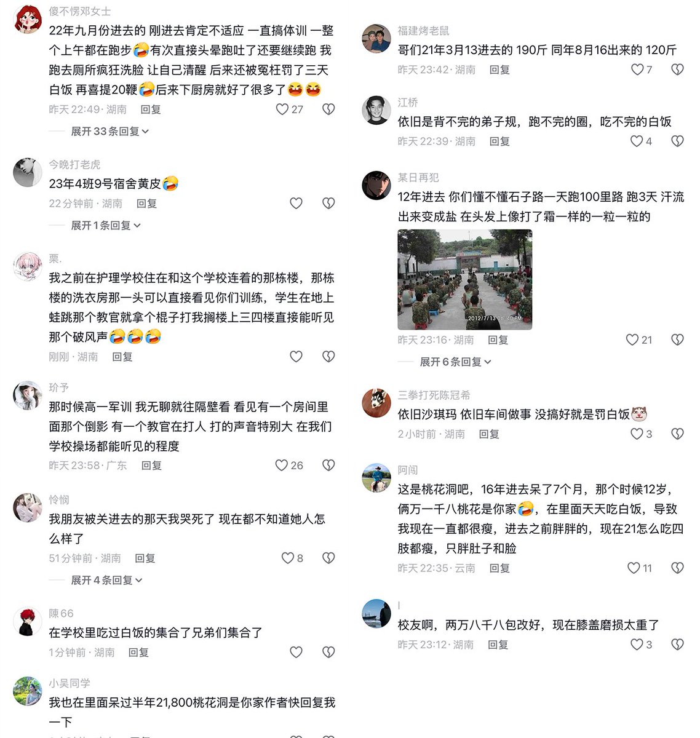Open the attached 2012 training photo
Screen dimensions: 700x738
pyautogui.click(x=464, y=280)
